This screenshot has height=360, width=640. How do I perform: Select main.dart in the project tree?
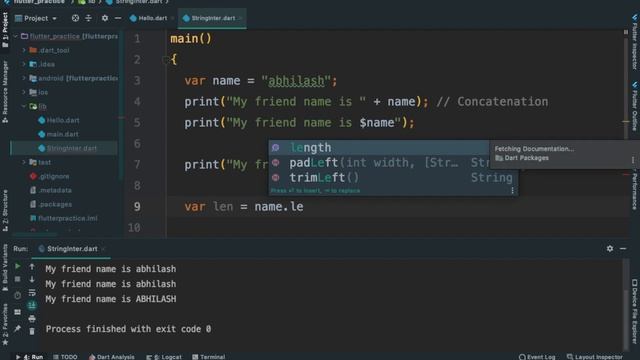62,134
